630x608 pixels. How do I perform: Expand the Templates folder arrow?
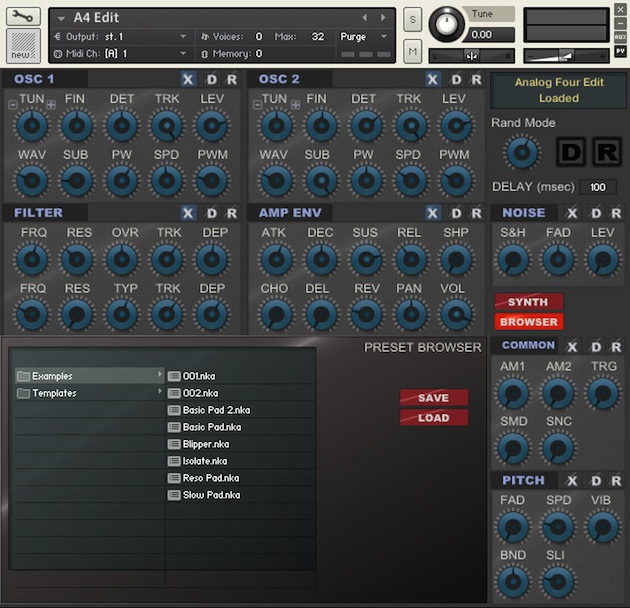click(x=160, y=392)
